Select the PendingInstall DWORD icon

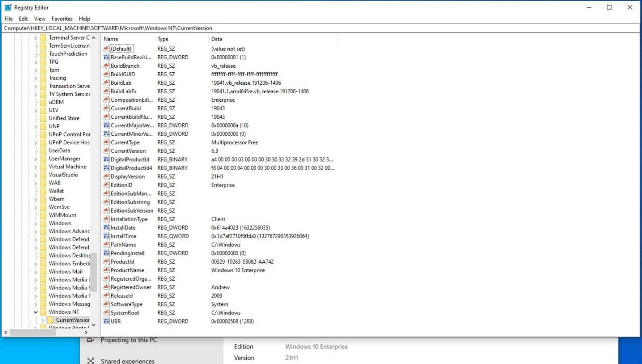[106, 253]
